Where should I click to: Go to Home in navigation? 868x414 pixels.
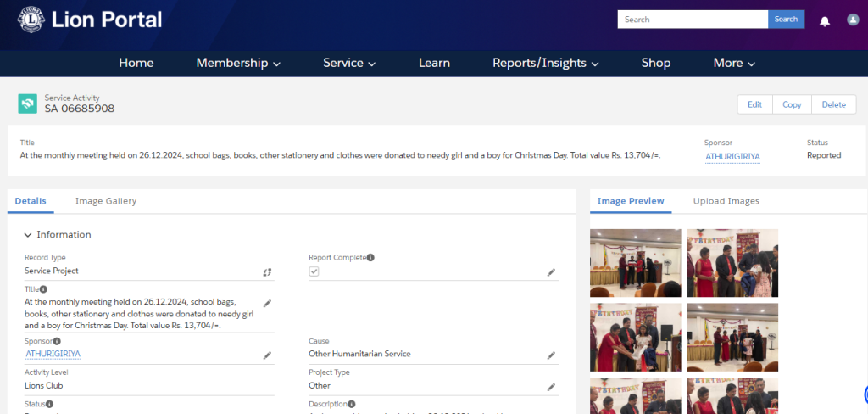pyautogui.click(x=136, y=63)
